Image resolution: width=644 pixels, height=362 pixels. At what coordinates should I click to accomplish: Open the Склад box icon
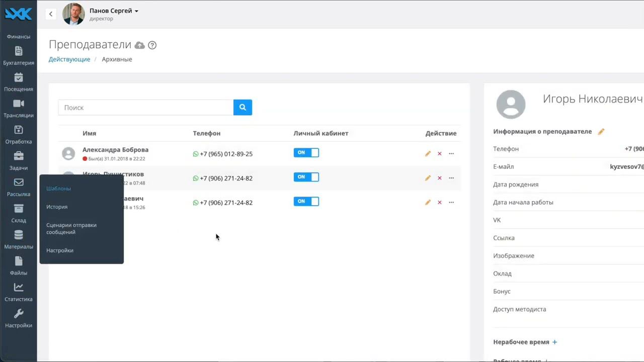pos(19,208)
